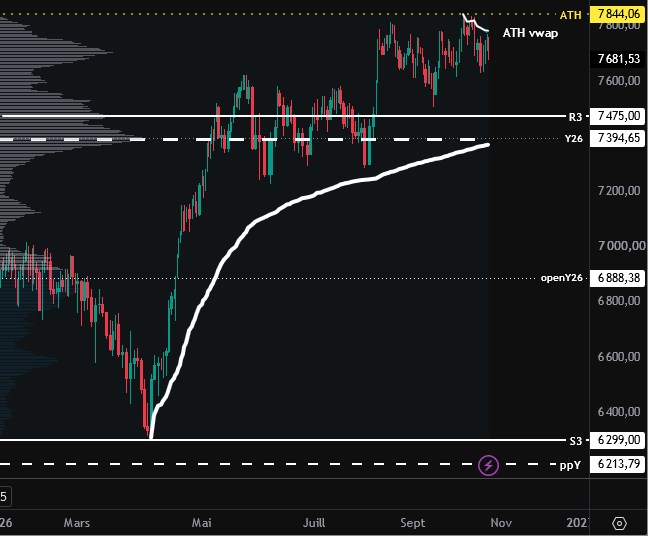Click the Nov label on time axis

[x=501, y=523]
